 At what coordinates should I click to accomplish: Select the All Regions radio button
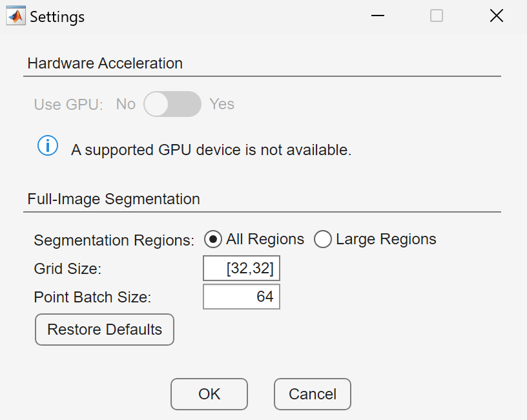tap(213, 240)
